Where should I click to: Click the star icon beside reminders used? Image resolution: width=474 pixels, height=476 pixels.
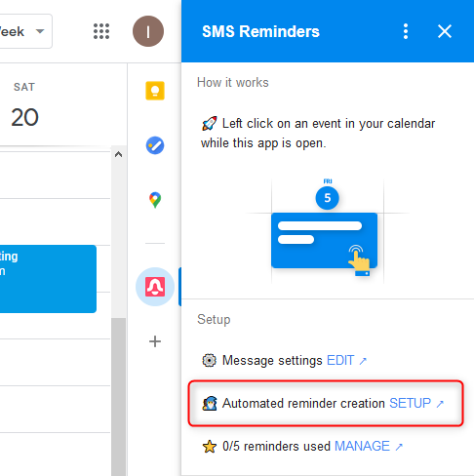(x=209, y=447)
